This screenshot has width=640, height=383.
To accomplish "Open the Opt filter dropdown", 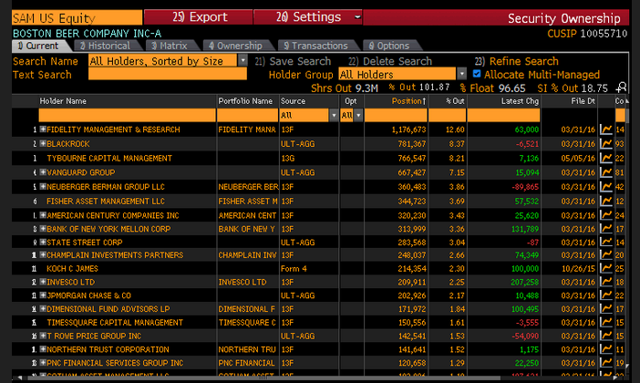I will click(x=358, y=116).
